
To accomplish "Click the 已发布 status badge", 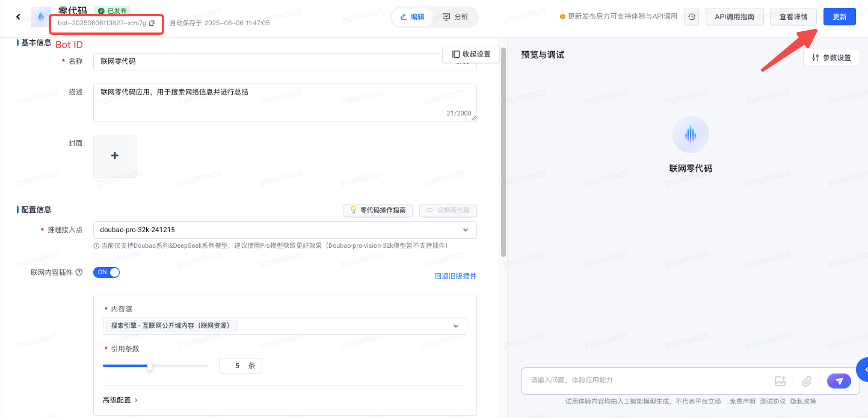I will tap(112, 11).
